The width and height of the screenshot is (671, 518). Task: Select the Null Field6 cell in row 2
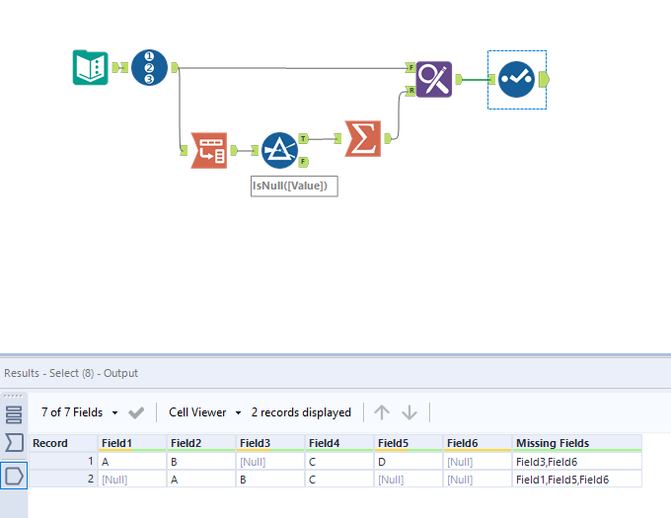tap(478, 479)
